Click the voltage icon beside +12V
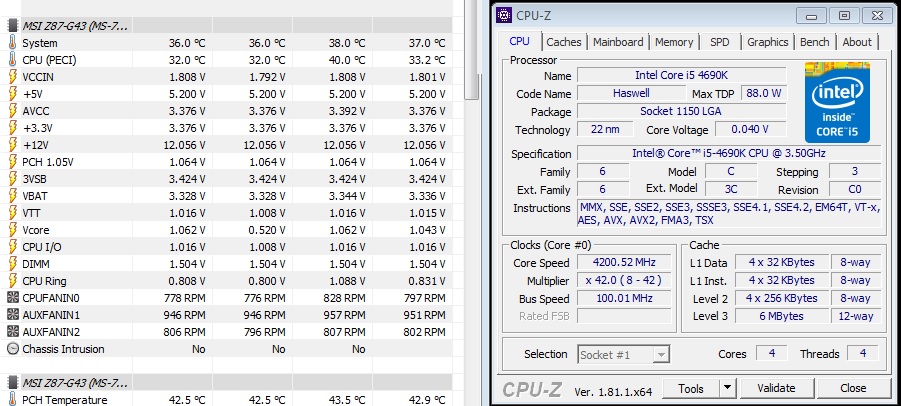Screen dimensions: 901x406 tap(13, 145)
